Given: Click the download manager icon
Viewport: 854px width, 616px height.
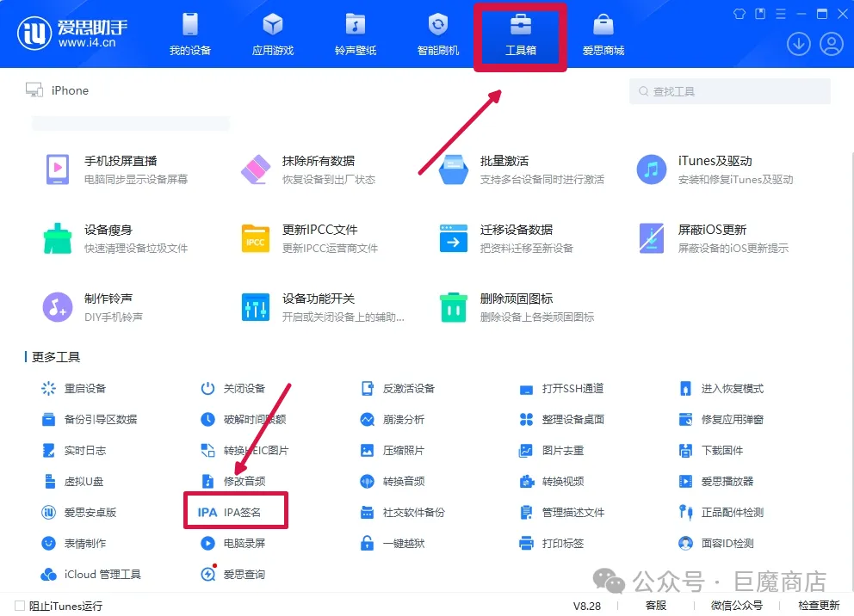Looking at the screenshot, I should coord(798,44).
